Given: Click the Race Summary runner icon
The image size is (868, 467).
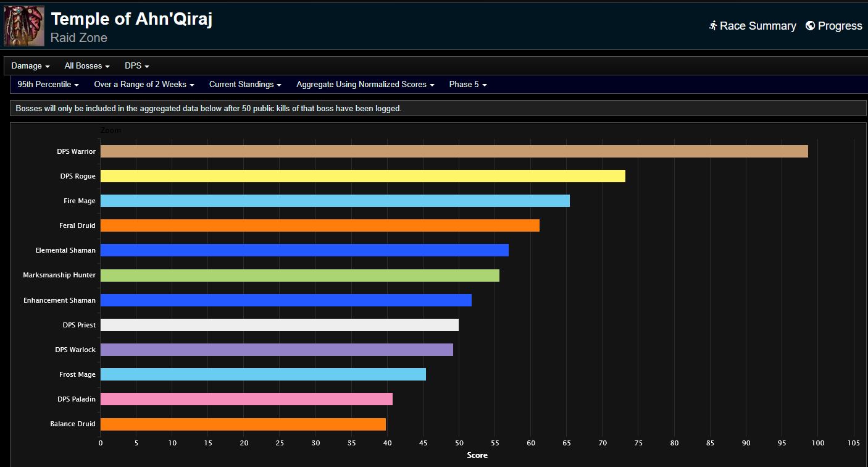Looking at the screenshot, I should click(713, 26).
